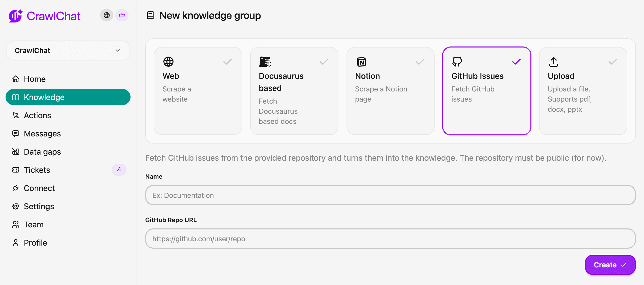Click the New knowledge group title
644x285 pixels.
click(x=210, y=15)
